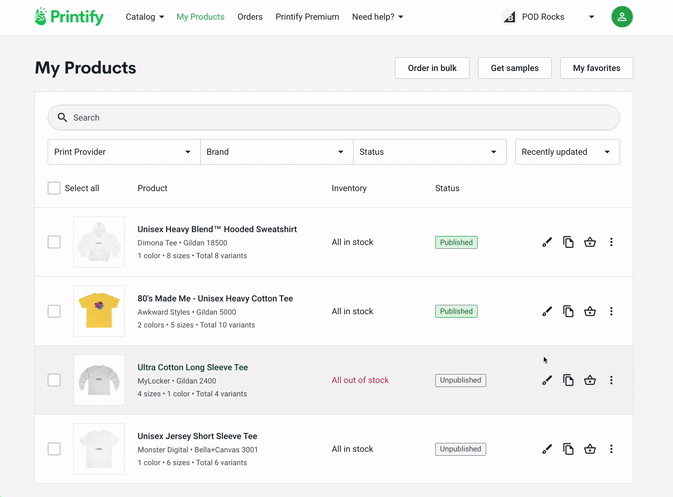673x497 pixels.
Task: Check the Select all checkbox
Action: [x=54, y=188]
